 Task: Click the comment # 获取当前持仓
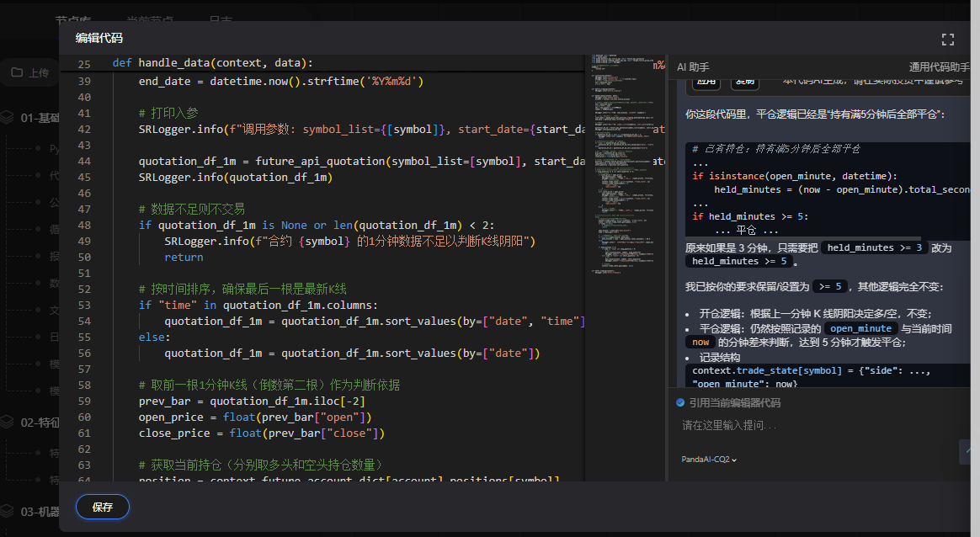click(x=261, y=465)
